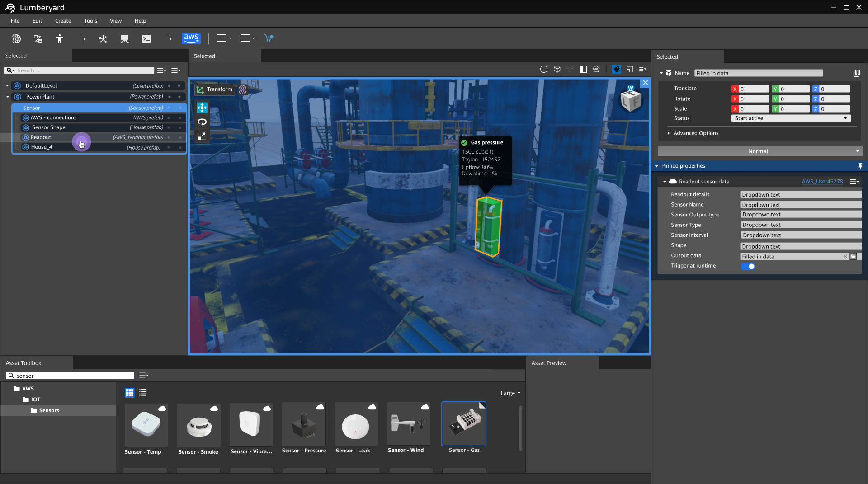Toggle visibility dot for DefaultLevel entity
Screen dimensions: 868x484
pyautogui.click(x=169, y=86)
